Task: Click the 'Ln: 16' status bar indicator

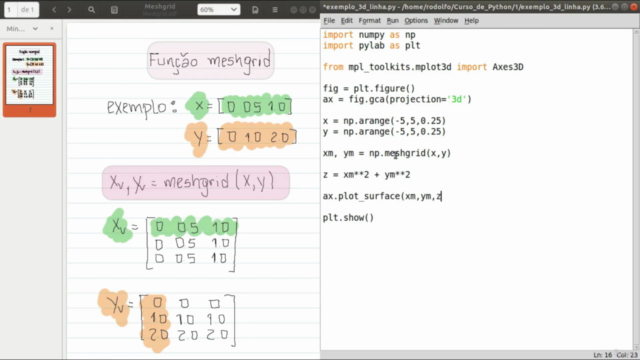Action: click(x=602, y=355)
